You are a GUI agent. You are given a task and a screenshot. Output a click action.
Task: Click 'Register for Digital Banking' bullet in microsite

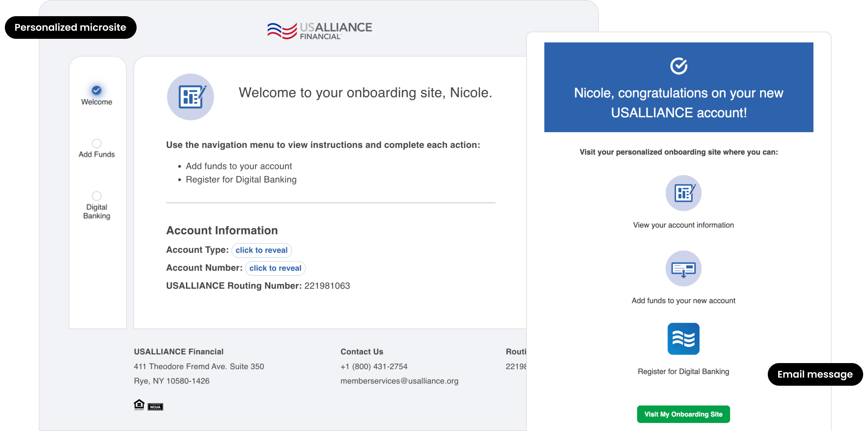coord(241,180)
